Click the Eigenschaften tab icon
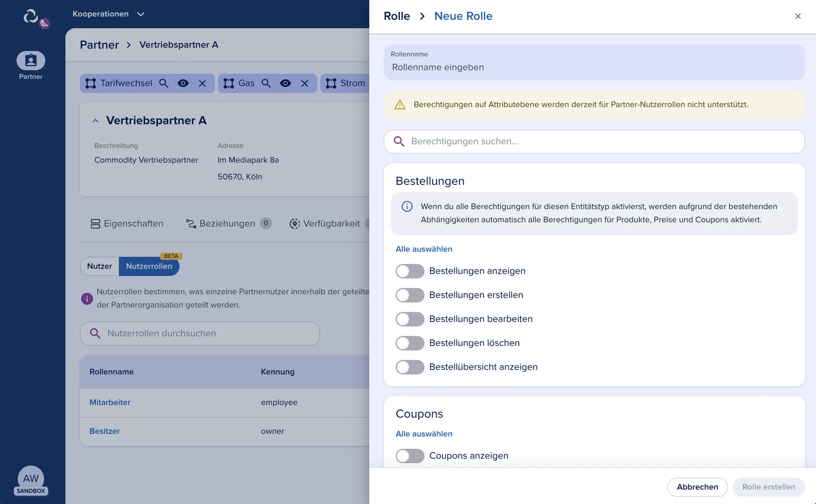816x504 pixels. pos(95,224)
